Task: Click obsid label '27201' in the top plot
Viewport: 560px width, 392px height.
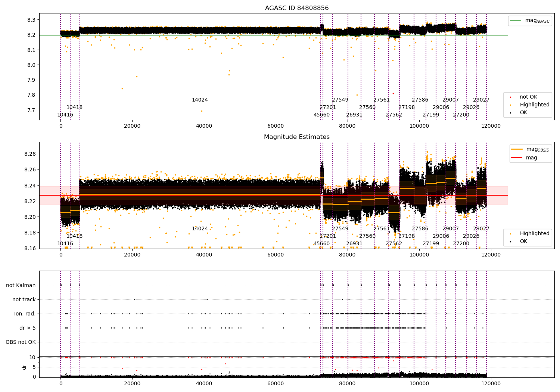Action: point(328,108)
